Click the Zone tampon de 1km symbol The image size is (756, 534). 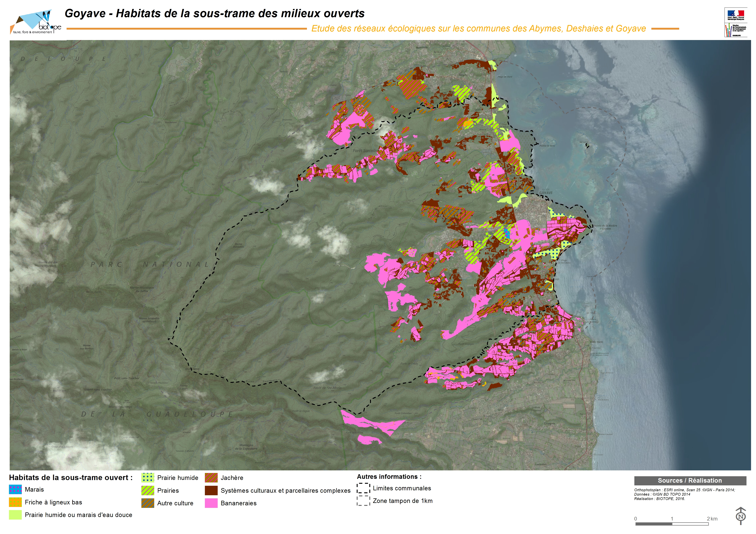coord(363,501)
